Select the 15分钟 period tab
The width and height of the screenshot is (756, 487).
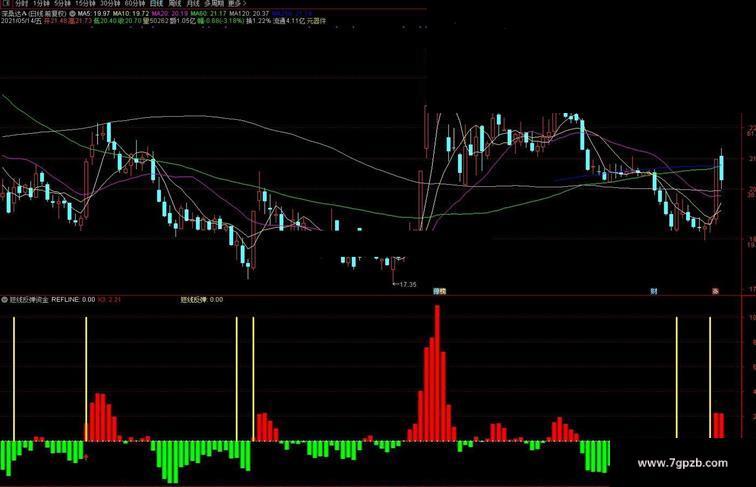tap(85, 3)
